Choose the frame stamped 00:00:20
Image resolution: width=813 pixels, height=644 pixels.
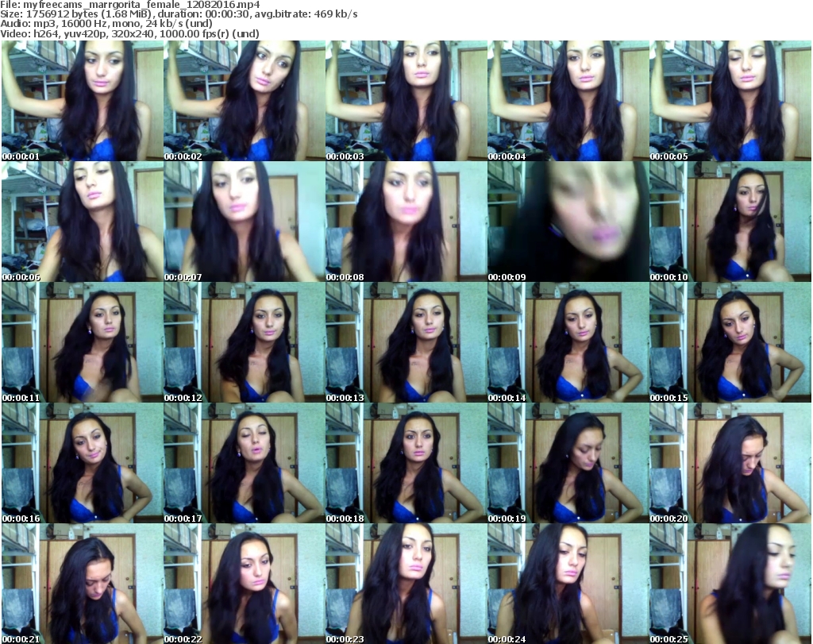730,463
